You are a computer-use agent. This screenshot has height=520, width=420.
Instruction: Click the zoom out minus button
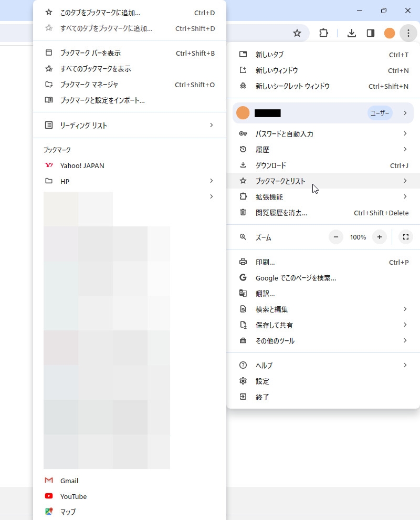336,237
